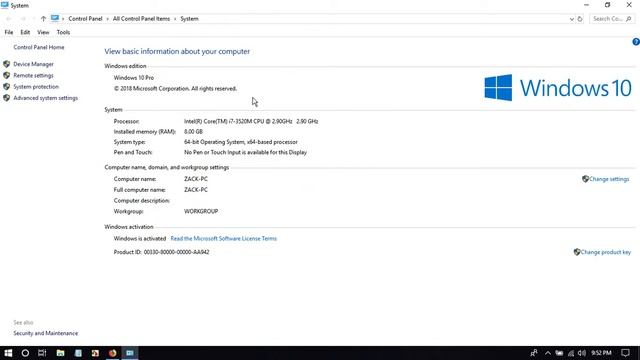Screen dimensions: 640x360
Task: Click the WORKGROUP value
Action: (201, 211)
